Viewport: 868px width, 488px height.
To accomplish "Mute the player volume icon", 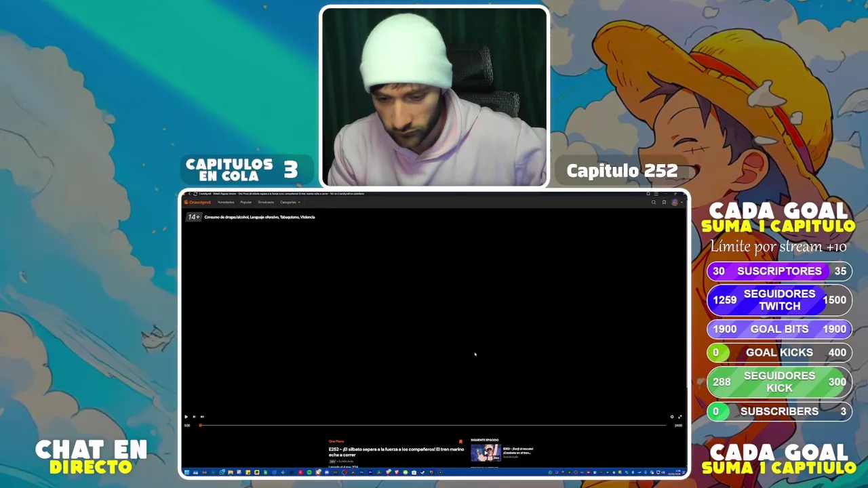I will (x=202, y=417).
